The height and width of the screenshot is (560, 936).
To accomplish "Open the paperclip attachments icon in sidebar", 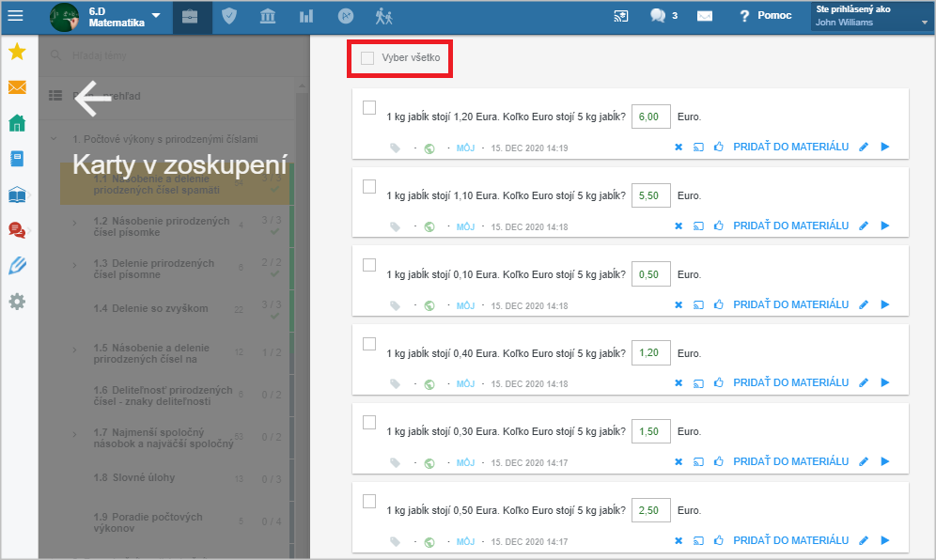I will coord(17,266).
